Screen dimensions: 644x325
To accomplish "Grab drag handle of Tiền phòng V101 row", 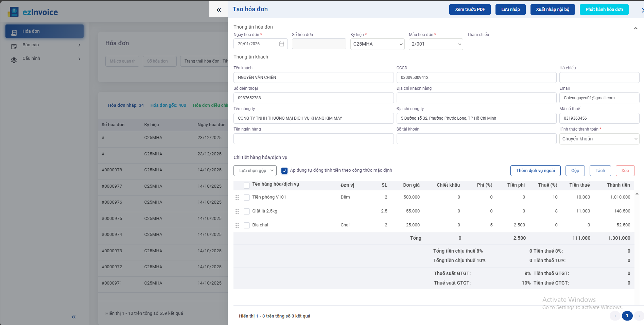I will pos(237,198).
